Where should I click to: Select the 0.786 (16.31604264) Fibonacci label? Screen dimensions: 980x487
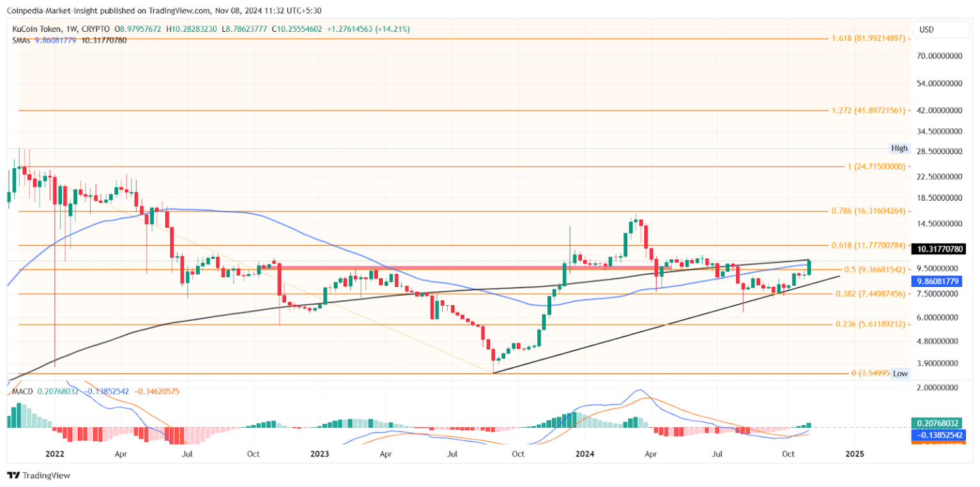[x=868, y=210]
